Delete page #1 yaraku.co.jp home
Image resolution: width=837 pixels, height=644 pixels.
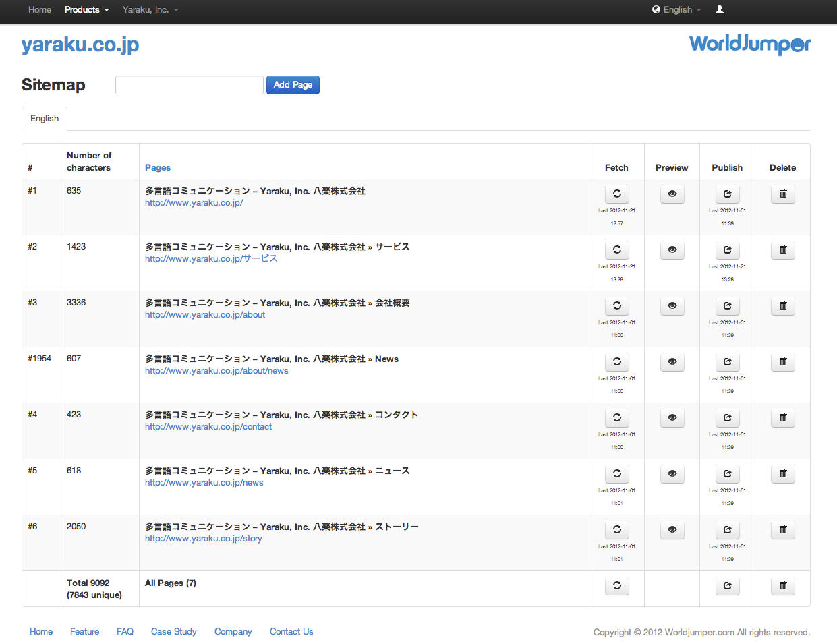(782, 194)
